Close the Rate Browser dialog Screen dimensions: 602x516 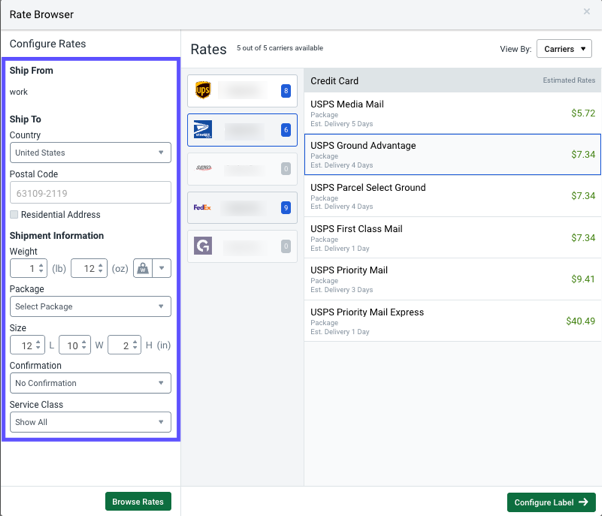(587, 12)
